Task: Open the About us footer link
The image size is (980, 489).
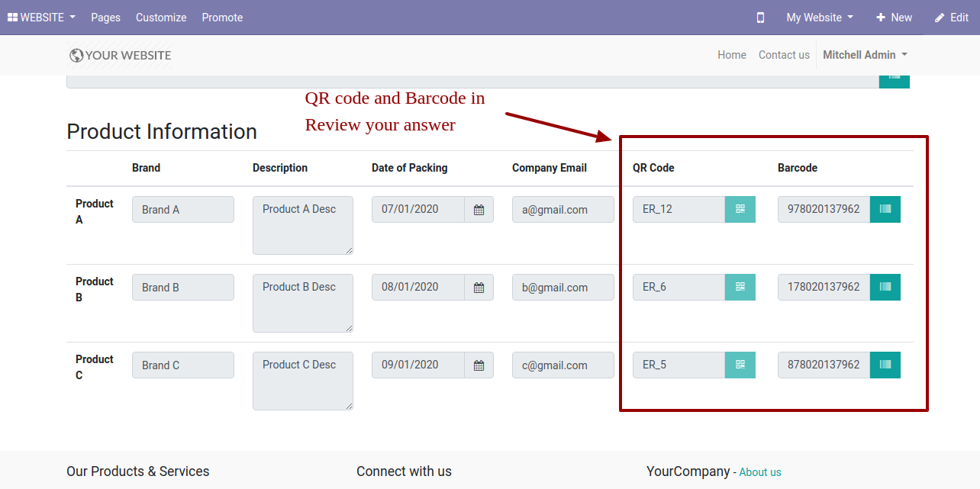Action: pos(760,472)
